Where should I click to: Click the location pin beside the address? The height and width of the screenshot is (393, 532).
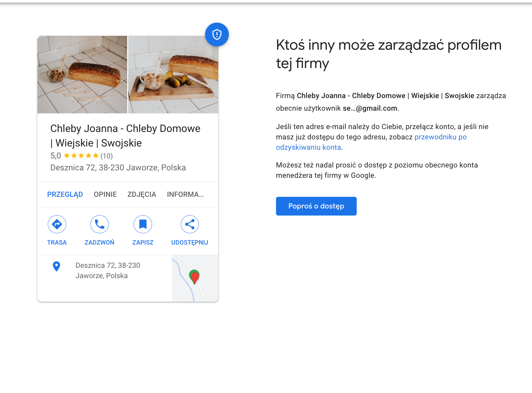pyautogui.click(x=56, y=267)
